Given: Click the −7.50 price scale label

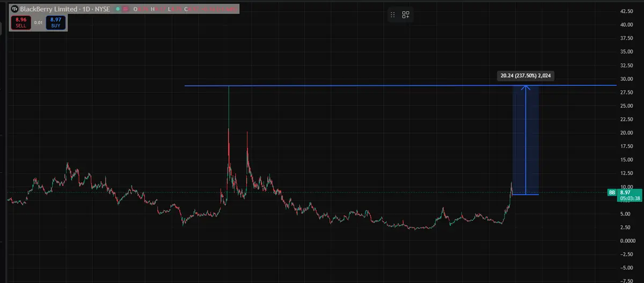Looking at the screenshot, I should point(627,281).
